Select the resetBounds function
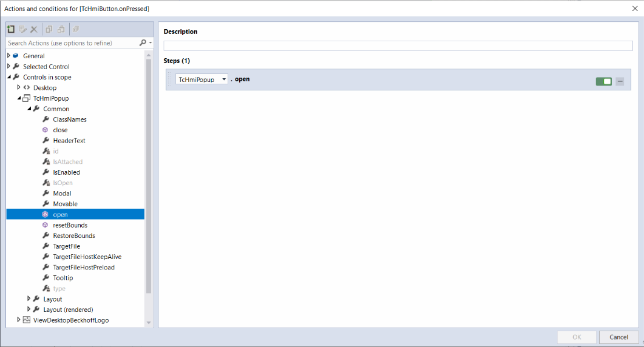Screen dimensions: 644x347 pos(70,225)
